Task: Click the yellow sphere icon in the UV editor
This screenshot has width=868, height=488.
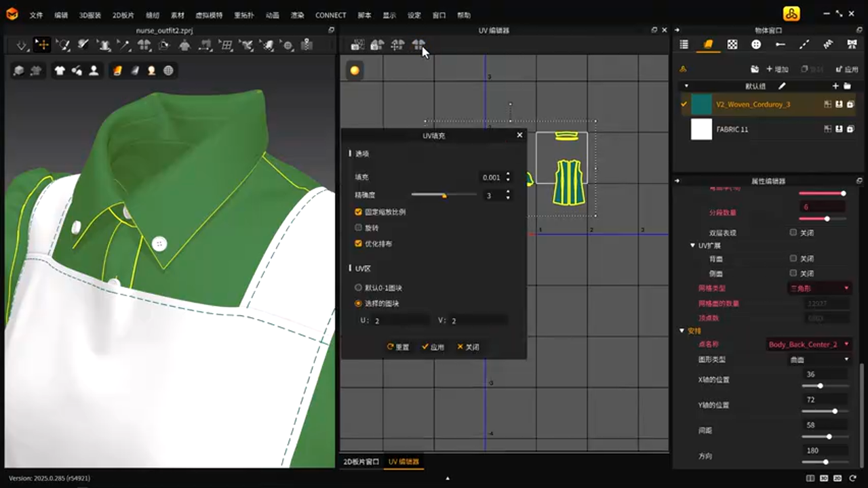Action: coord(355,70)
